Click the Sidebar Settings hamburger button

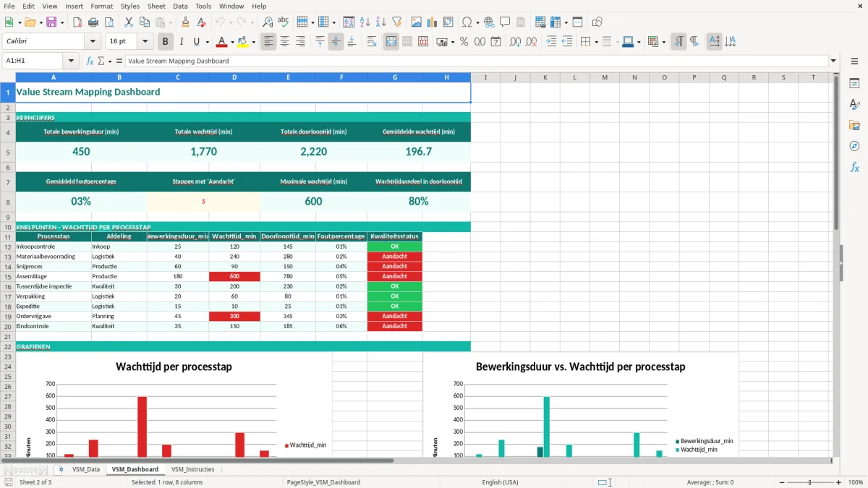point(854,61)
